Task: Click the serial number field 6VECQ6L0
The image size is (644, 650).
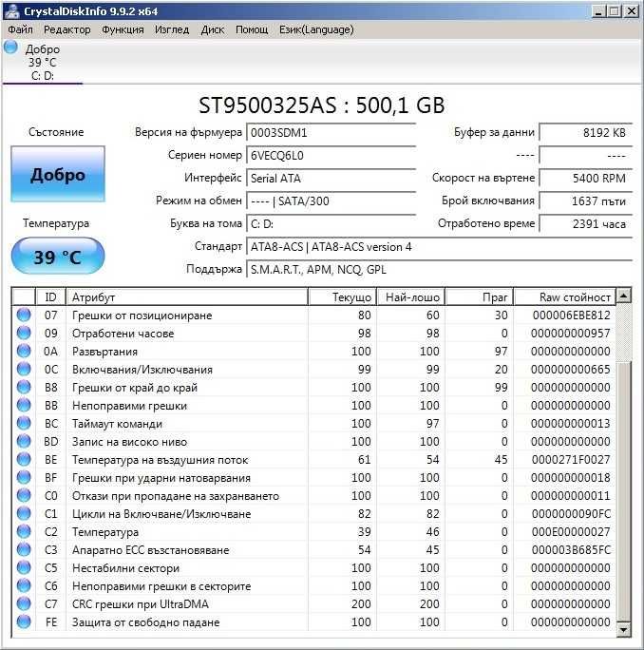Action: click(331, 156)
